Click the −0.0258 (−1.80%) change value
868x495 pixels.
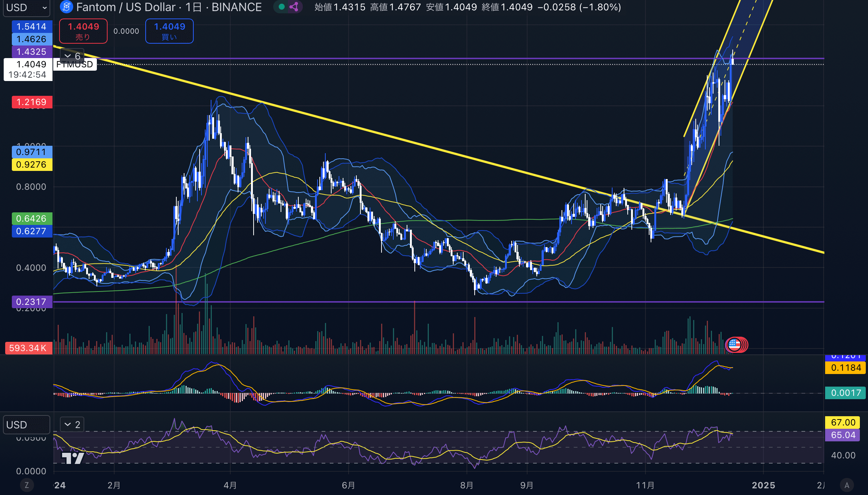(579, 7)
